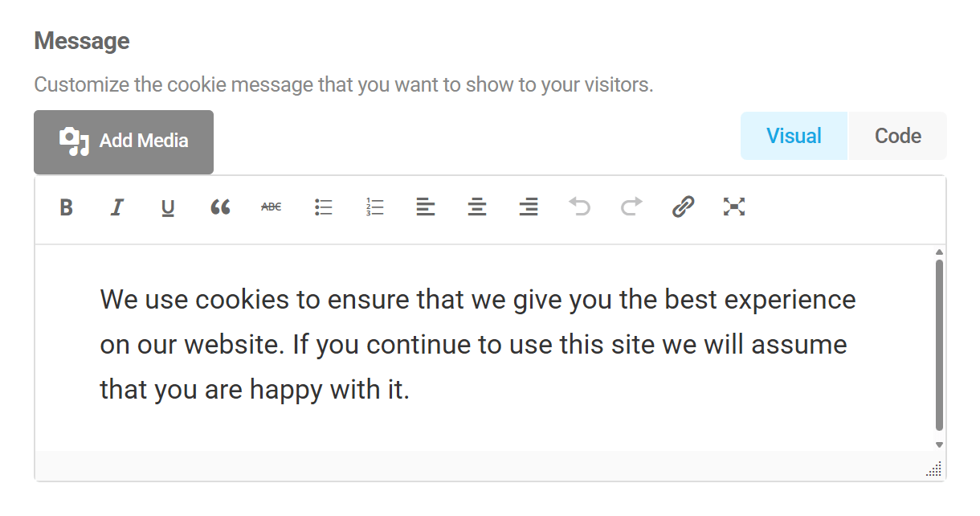980x516 pixels.
Task: Center the paragraph text
Action: pos(477,207)
